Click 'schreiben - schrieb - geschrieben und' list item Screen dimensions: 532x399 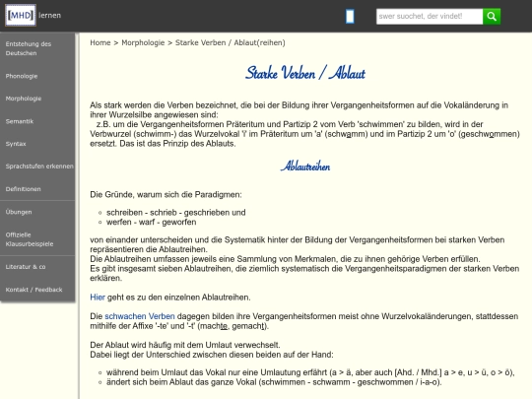(175, 213)
